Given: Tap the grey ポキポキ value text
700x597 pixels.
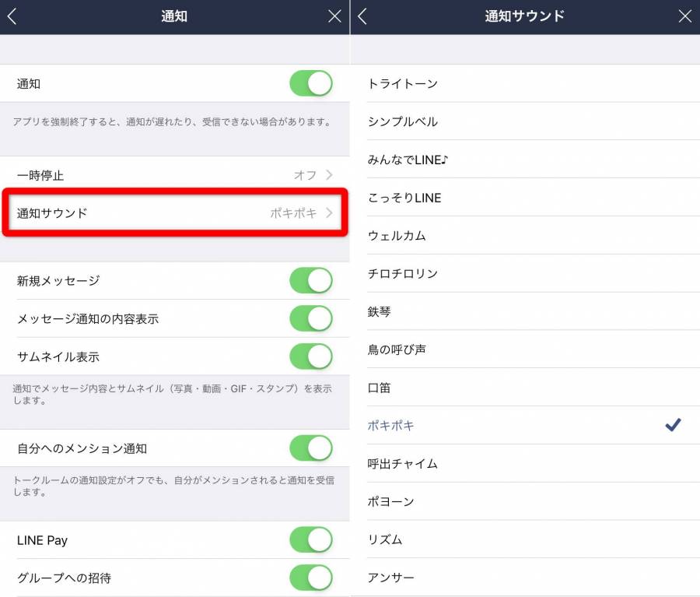Looking at the screenshot, I should coord(293,213).
